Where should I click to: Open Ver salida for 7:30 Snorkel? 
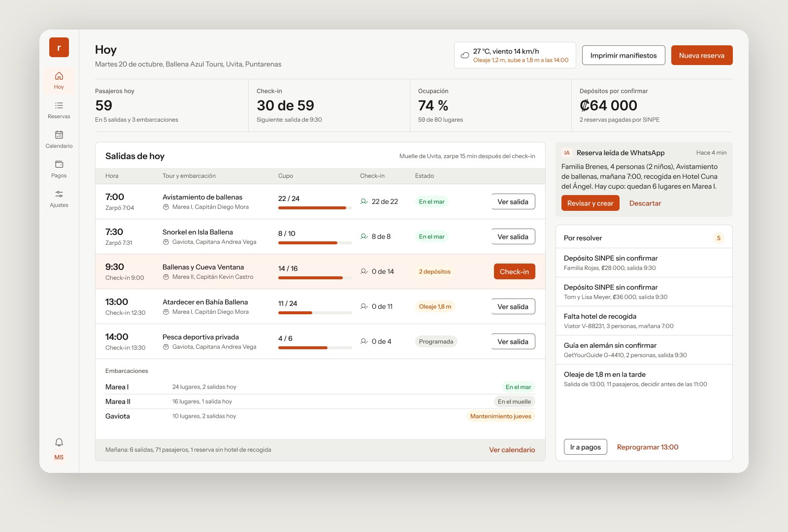tap(513, 236)
